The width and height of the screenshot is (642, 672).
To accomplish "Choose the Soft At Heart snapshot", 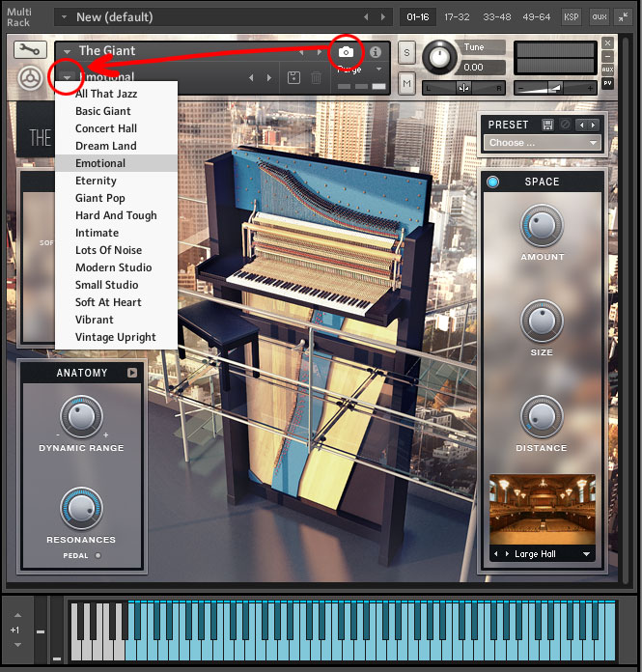I will pyautogui.click(x=116, y=302).
